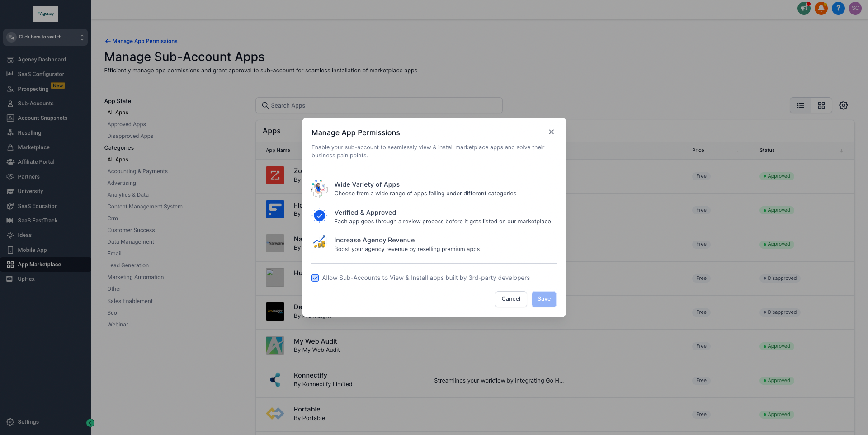Focus the Search Apps field

(379, 105)
